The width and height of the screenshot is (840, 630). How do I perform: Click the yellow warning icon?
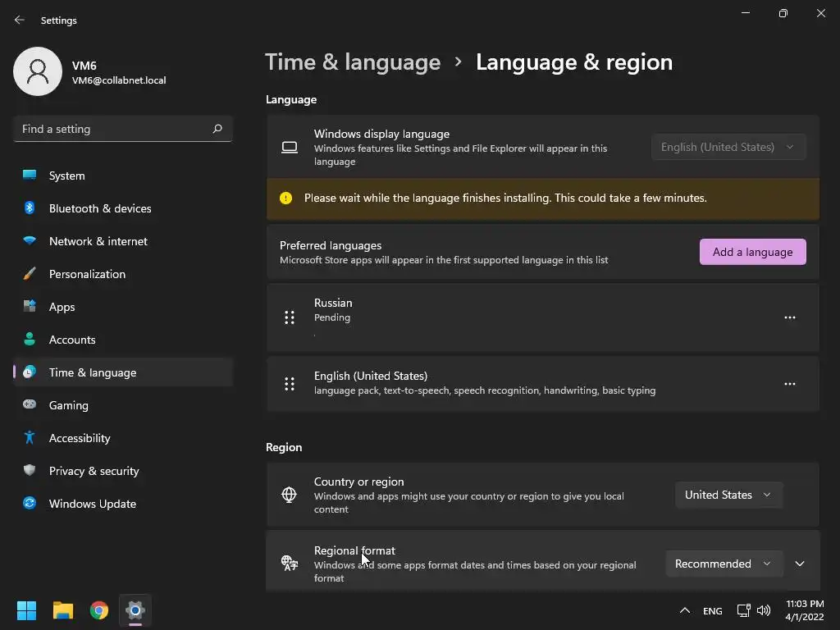coord(286,199)
